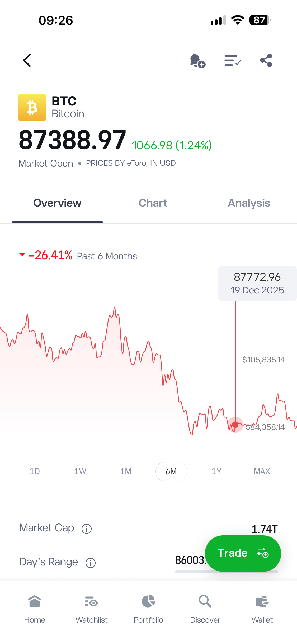Share this Bitcoin page
The image size is (297, 644).
point(266,60)
